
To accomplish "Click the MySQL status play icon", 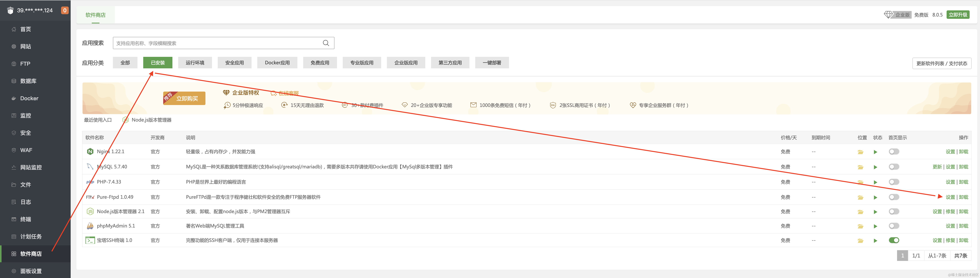I will 875,167.
